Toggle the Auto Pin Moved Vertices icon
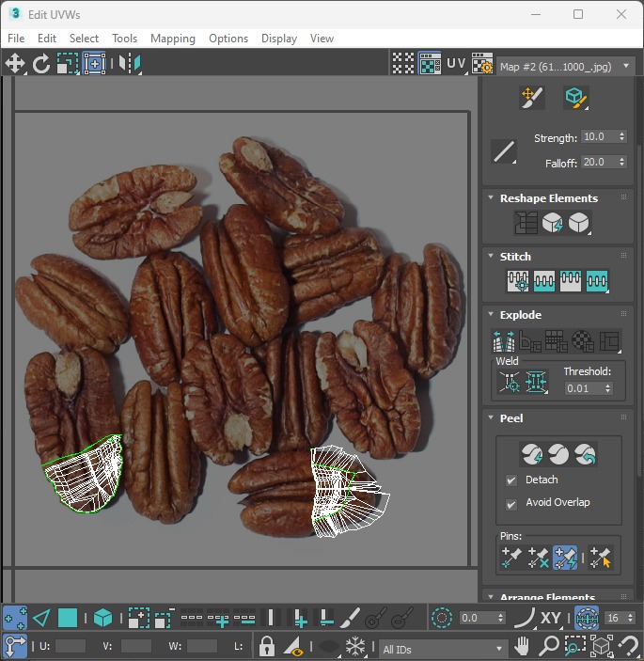Image resolution: width=644 pixels, height=661 pixels. pyautogui.click(x=565, y=558)
